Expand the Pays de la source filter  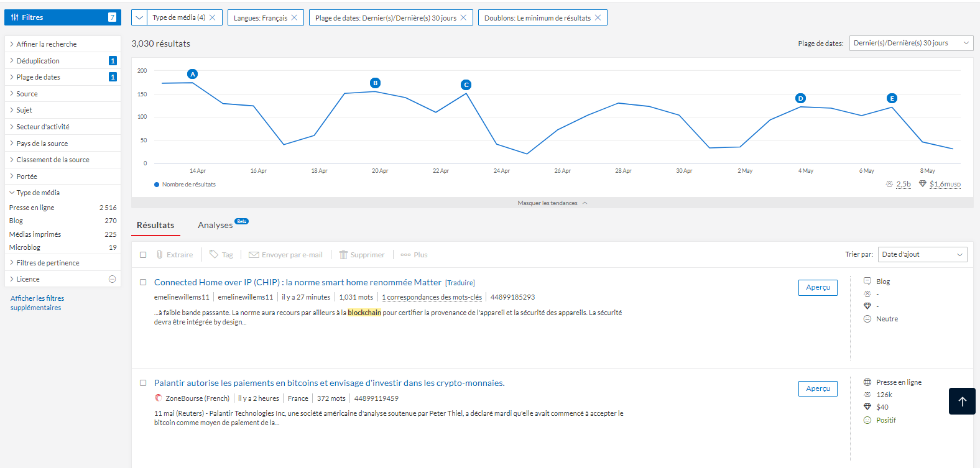[x=63, y=144]
